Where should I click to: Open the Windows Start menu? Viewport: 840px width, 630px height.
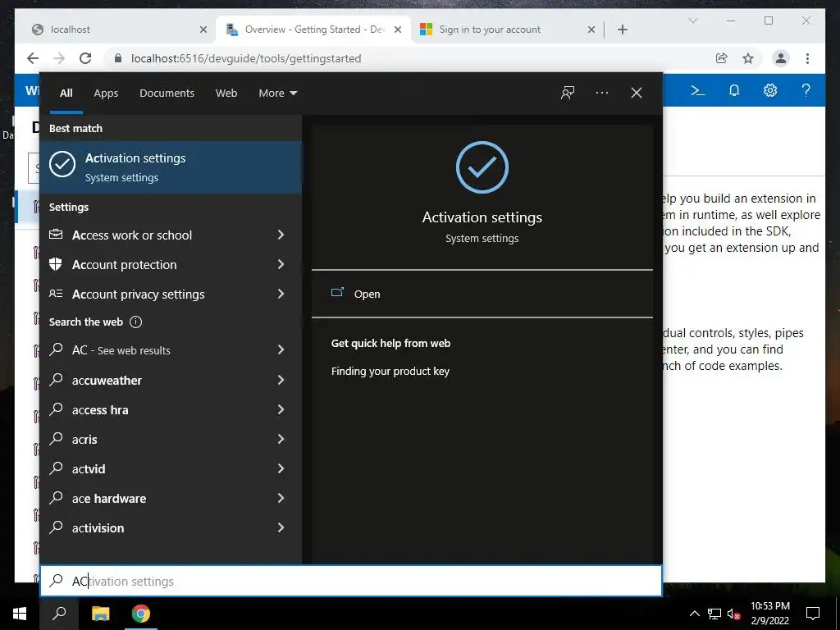point(20,614)
